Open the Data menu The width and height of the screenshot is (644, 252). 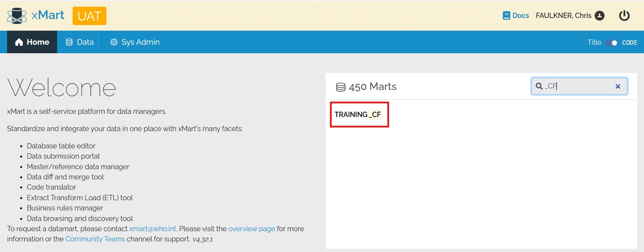coord(80,42)
